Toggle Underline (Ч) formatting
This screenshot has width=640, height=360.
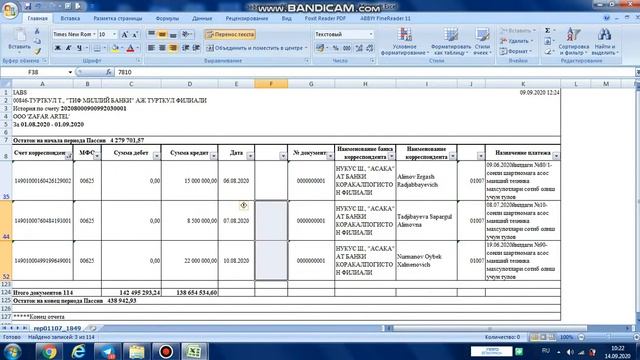[79, 49]
